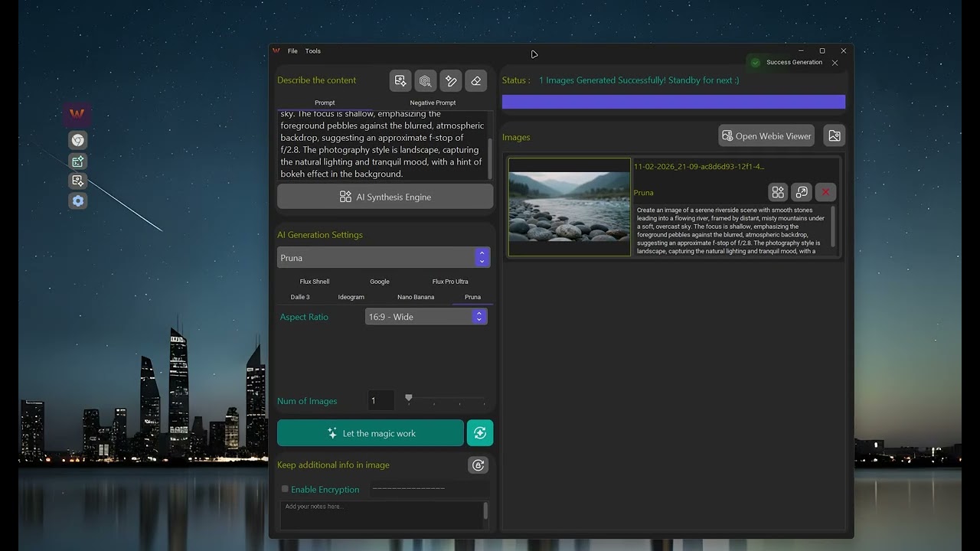980x551 pixels.
Task: Open the Tools menu
Action: pos(313,51)
